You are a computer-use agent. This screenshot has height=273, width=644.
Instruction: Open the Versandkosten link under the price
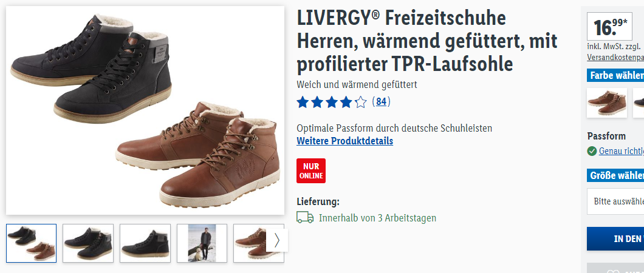615,58
